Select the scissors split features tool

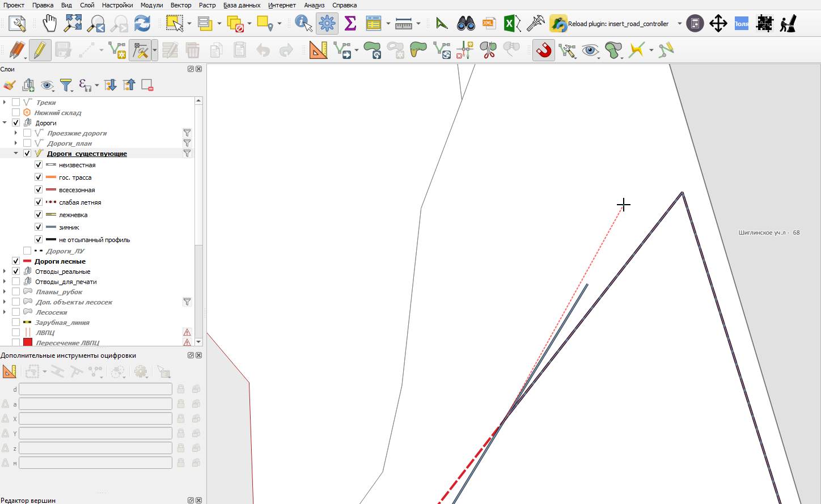click(488, 50)
